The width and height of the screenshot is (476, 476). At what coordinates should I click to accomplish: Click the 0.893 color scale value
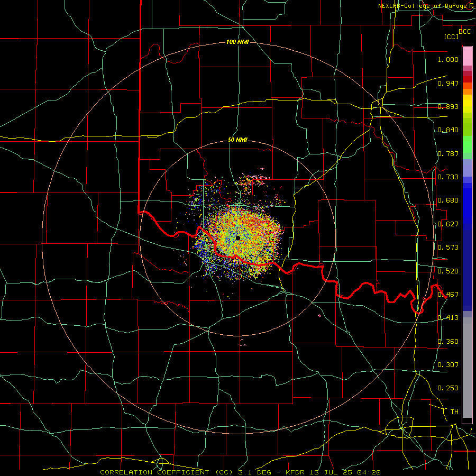(x=448, y=106)
